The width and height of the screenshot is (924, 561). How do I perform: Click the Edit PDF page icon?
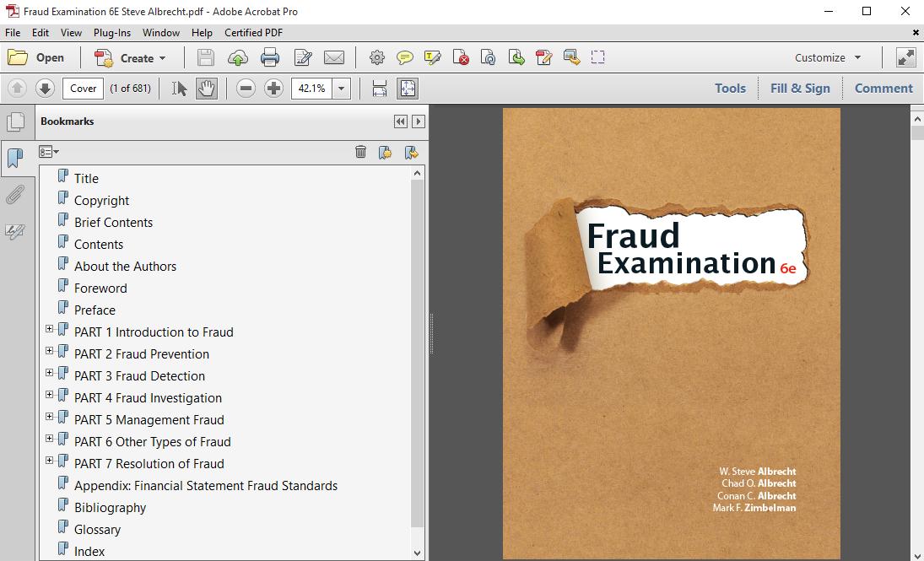(x=544, y=57)
